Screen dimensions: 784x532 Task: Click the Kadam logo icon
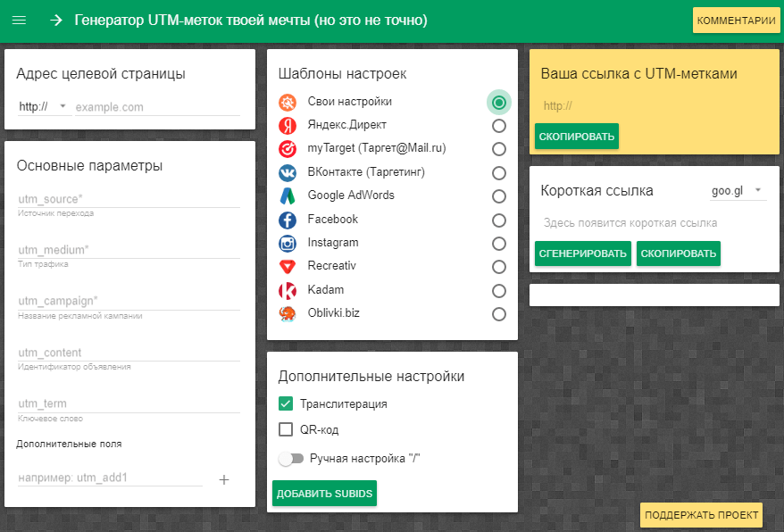(x=288, y=290)
